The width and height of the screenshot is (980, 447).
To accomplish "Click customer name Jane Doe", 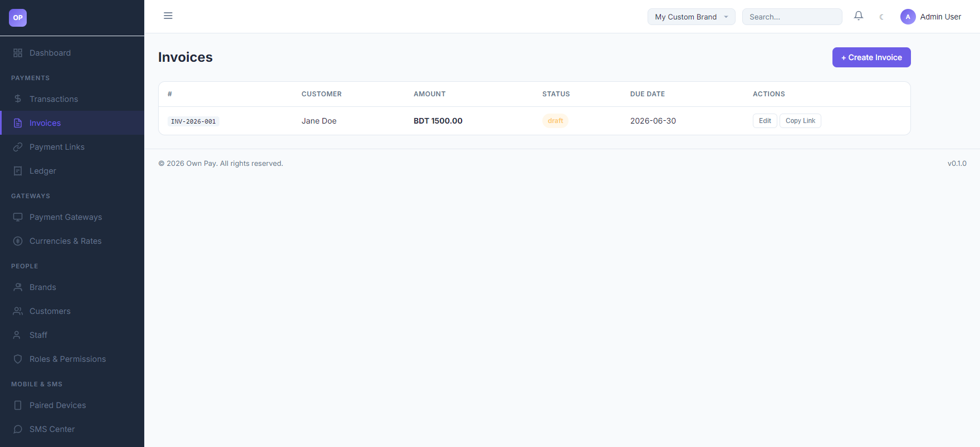I will (319, 121).
